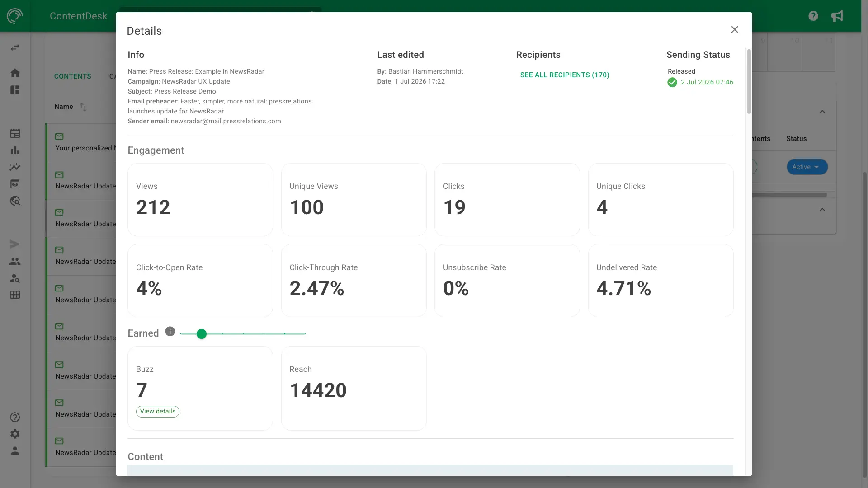
Task: Click the Status column header
Action: (x=796, y=139)
